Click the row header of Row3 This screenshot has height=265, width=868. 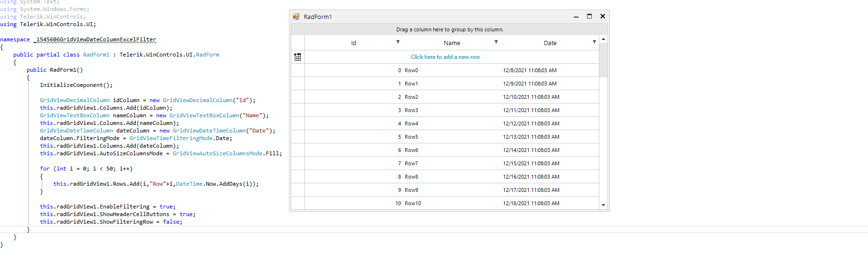click(x=298, y=110)
